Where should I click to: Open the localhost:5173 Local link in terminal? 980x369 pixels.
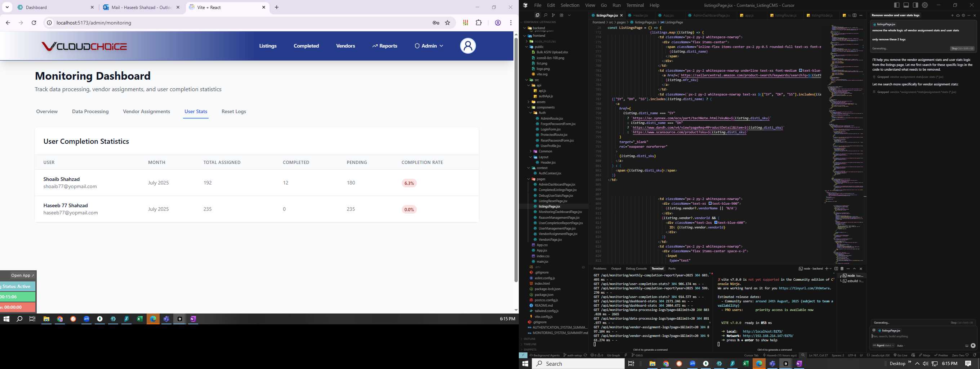762,331
